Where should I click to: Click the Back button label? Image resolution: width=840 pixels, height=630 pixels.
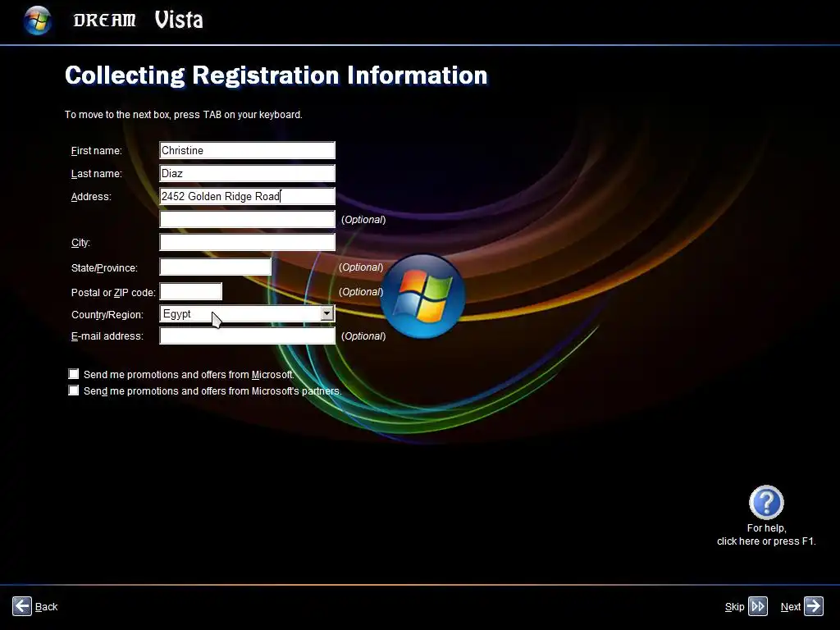coord(46,606)
